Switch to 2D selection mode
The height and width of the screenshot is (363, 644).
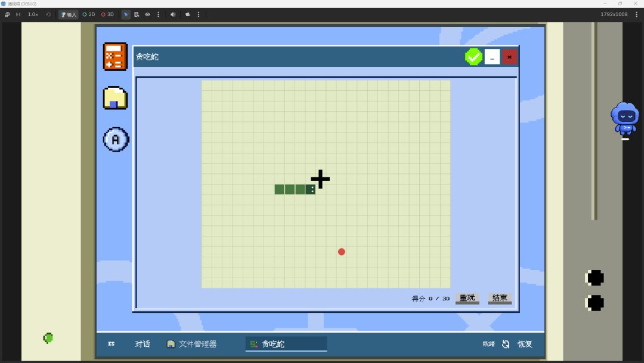[89, 14]
